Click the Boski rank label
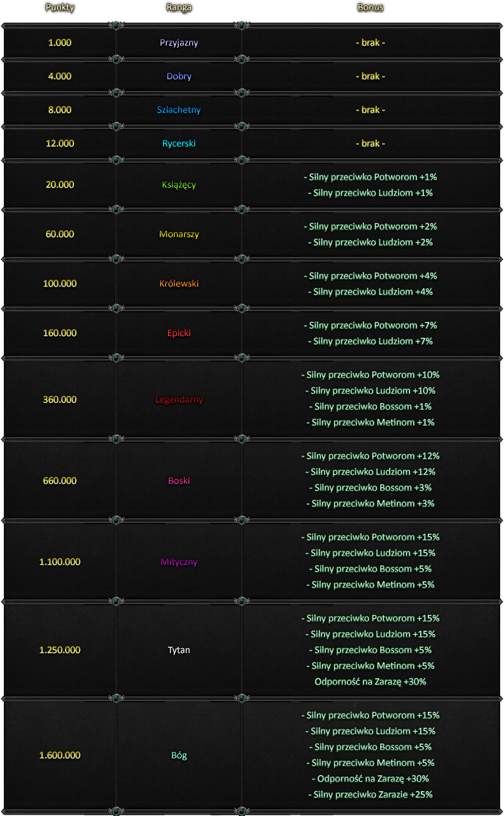 pyautogui.click(x=179, y=481)
